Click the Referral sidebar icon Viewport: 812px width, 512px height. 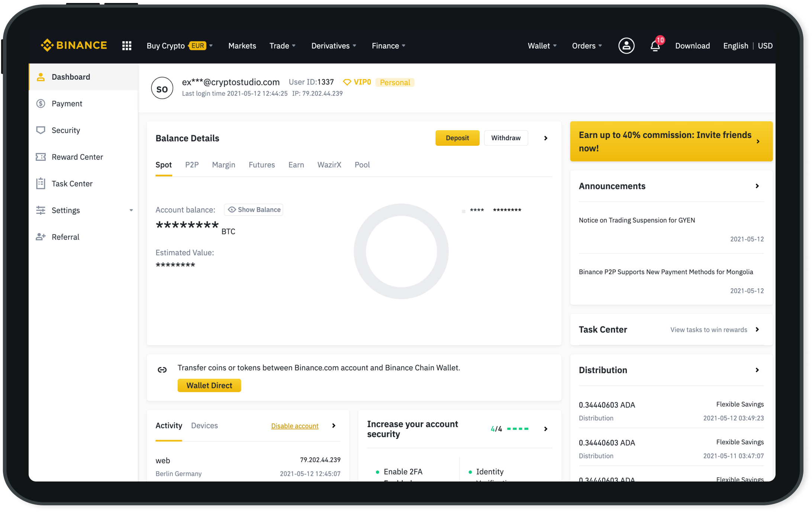(x=41, y=237)
